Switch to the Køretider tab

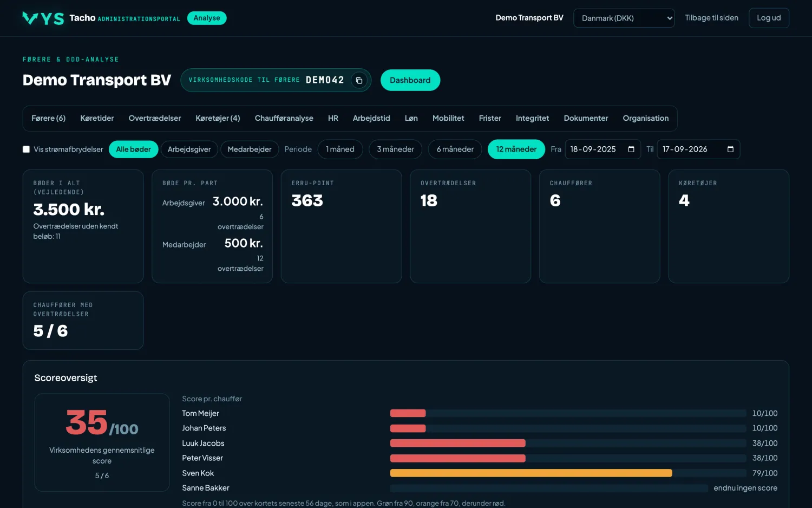[x=97, y=118]
